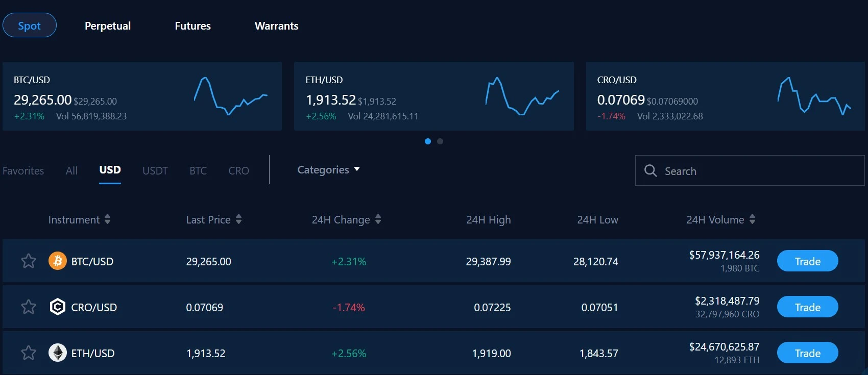Go to second carousel page dot

point(440,141)
